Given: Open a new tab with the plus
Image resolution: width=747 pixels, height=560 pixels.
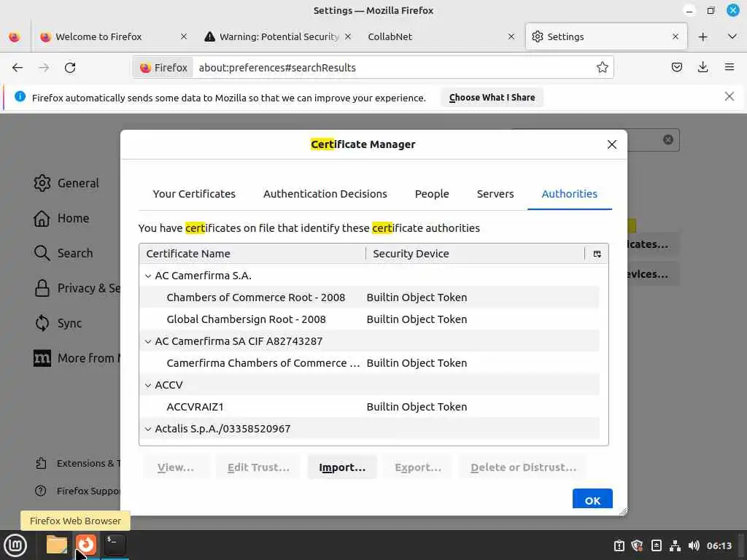Looking at the screenshot, I should pos(703,36).
